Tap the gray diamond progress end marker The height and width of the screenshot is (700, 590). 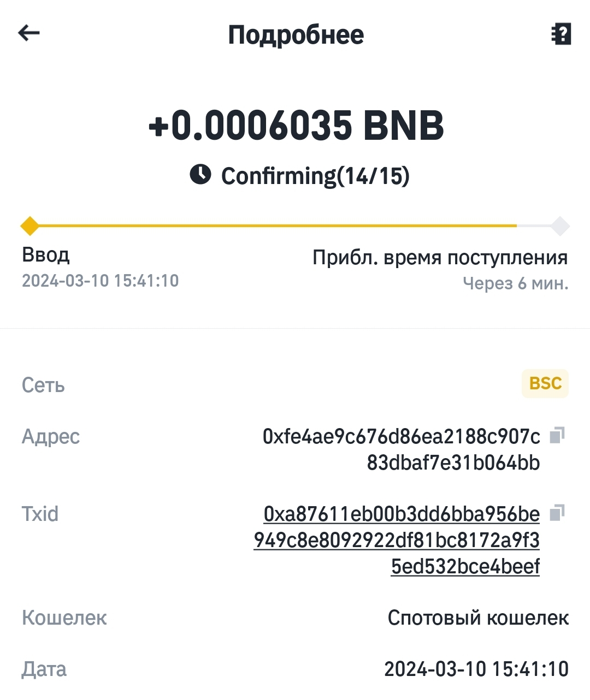tap(560, 226)
